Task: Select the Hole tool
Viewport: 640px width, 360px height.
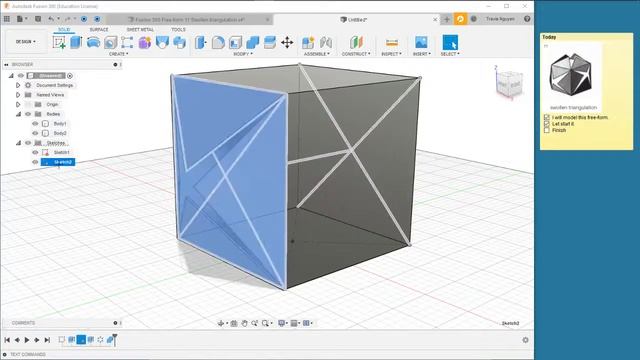Action: (x=110, y=42)
